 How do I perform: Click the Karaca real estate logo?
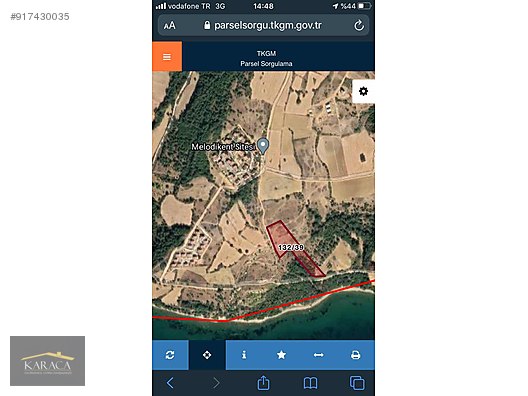click(47, 361)
